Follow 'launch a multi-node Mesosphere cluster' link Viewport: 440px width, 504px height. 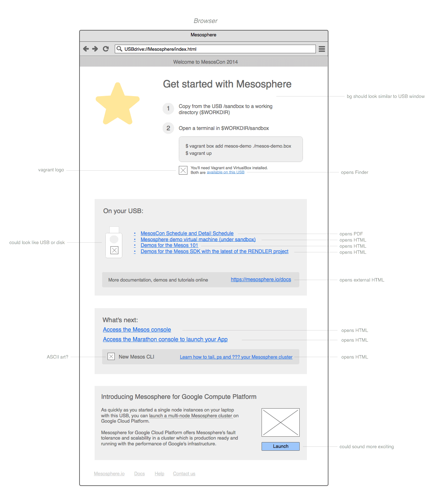click(x=191, y=415)
